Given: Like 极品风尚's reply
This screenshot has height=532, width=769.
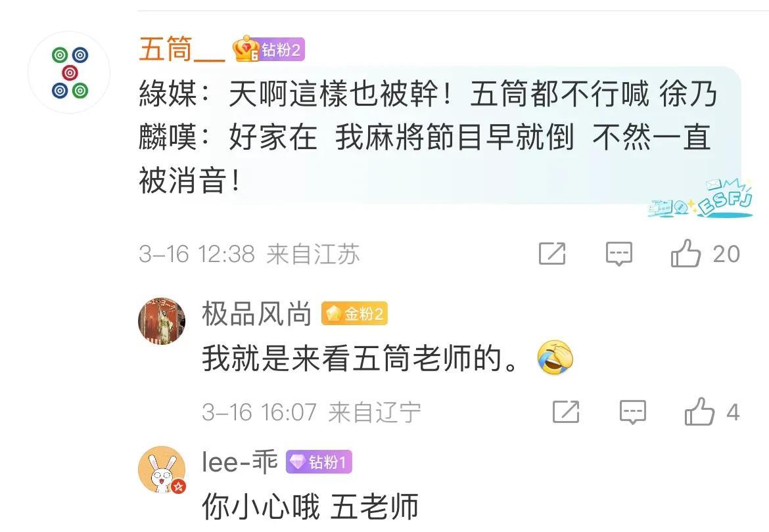Looking at the screenshot, I should (x=699, y=412).
